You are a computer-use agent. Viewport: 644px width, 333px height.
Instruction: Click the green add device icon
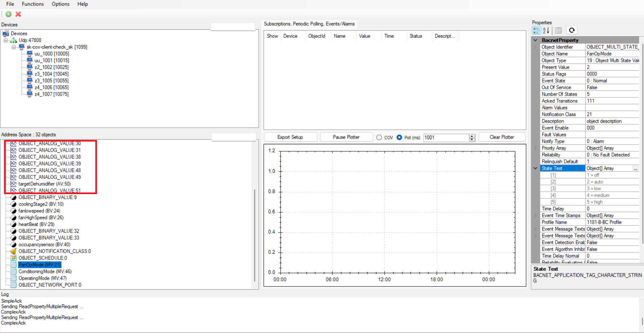point(8,14)
